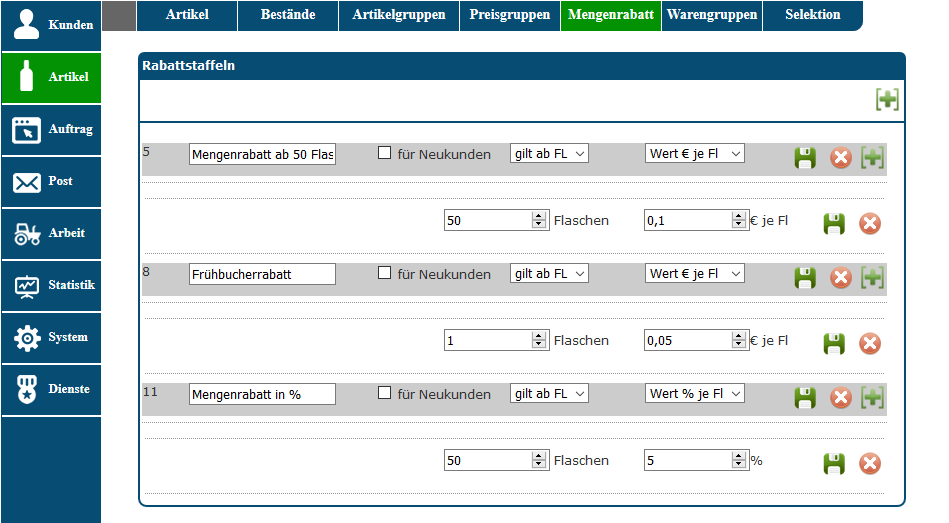Screen dimensions: 949x523
Task: Open Wert € je Fl dropdown in row 5
Action: 694,154
